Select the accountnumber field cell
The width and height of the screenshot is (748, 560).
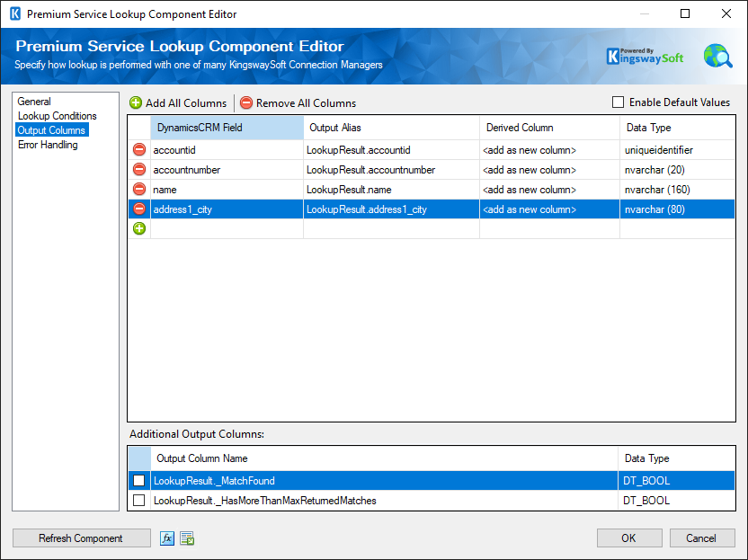pyautogui.click(x=227, y=170)
